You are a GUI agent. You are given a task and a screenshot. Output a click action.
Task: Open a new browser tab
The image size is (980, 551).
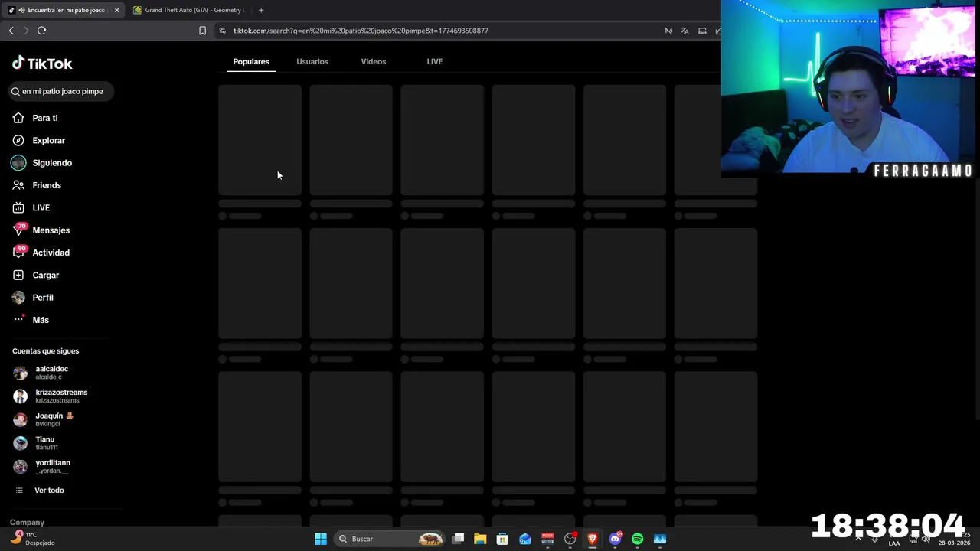pos(261,10)
